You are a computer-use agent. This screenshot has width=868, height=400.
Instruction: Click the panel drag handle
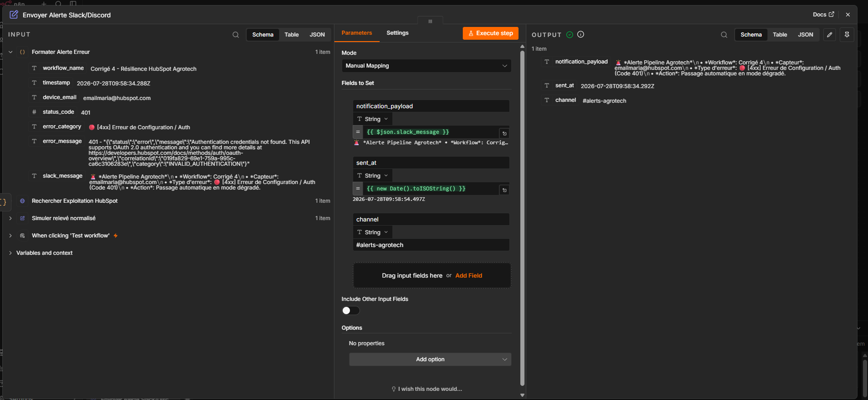coord(430,21)
